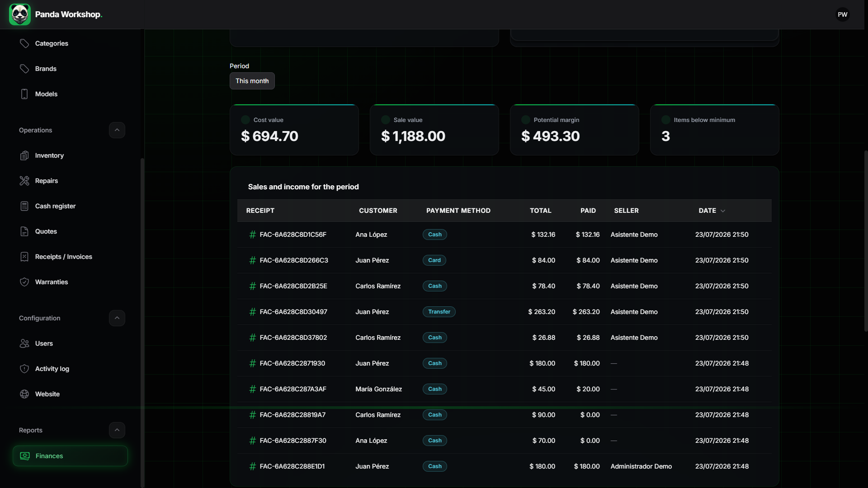Open the Users page
The image size is (868, 488).
point(70,343)
